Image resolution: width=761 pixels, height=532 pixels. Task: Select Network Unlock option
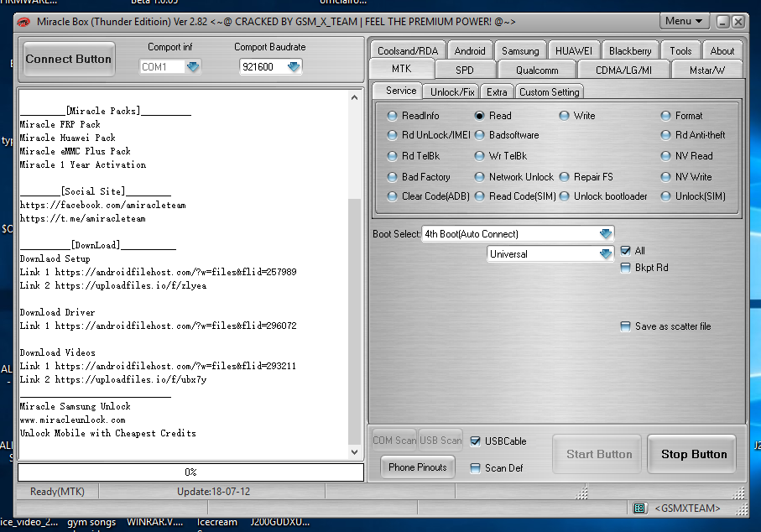click(514, 177)
